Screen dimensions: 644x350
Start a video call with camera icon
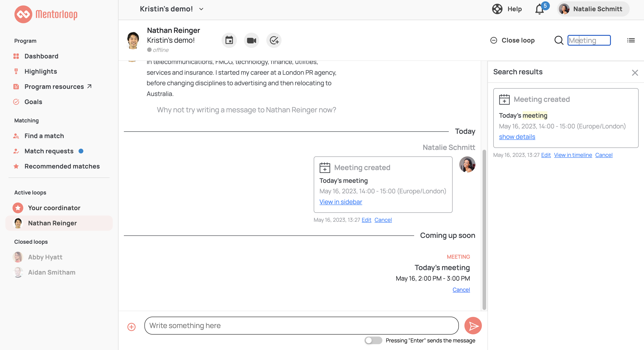(x=252, y=40)
